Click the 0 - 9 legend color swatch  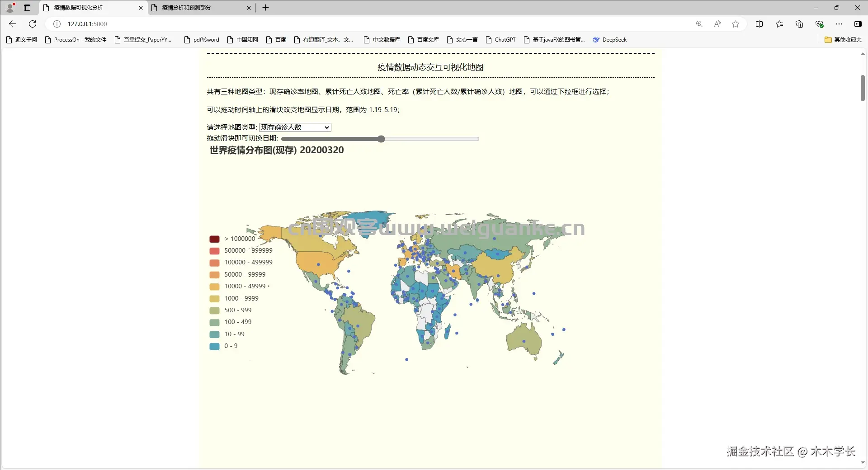(x=214, y=346)
